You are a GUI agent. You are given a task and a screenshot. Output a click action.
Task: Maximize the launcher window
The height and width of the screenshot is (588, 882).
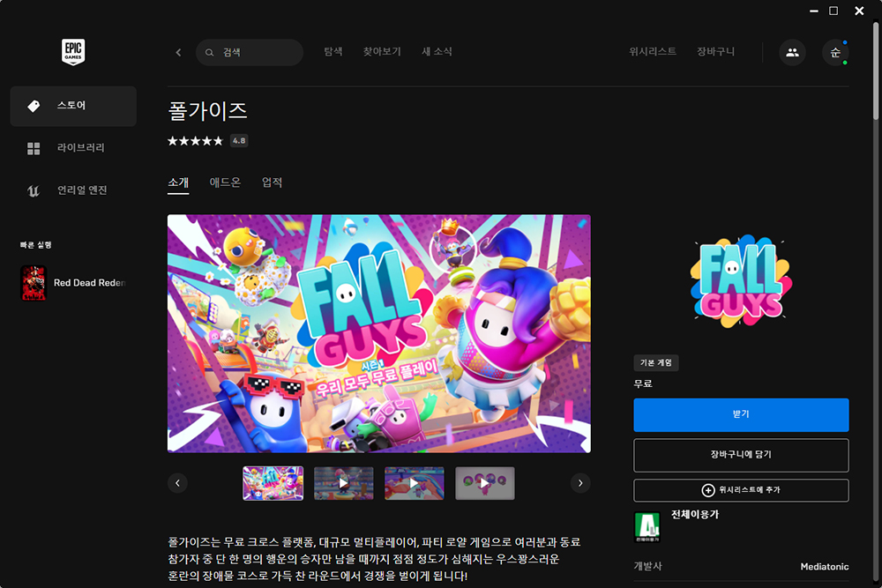click(833, 11)
